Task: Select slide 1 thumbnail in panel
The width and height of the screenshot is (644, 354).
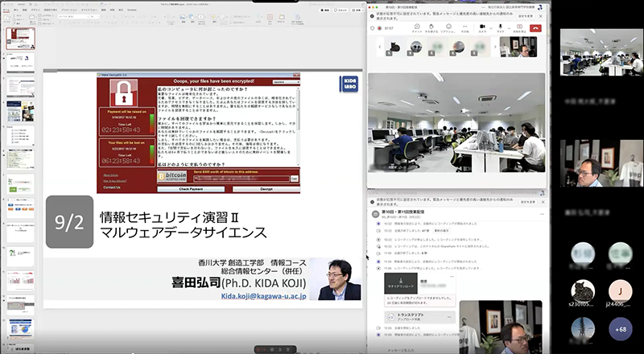Action: 21,39
